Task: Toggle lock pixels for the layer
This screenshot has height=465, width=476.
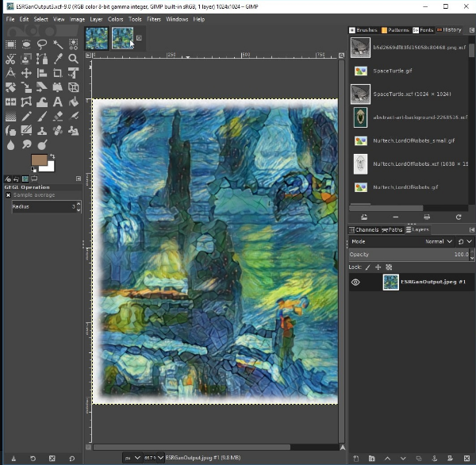Action: pos(369,267)
